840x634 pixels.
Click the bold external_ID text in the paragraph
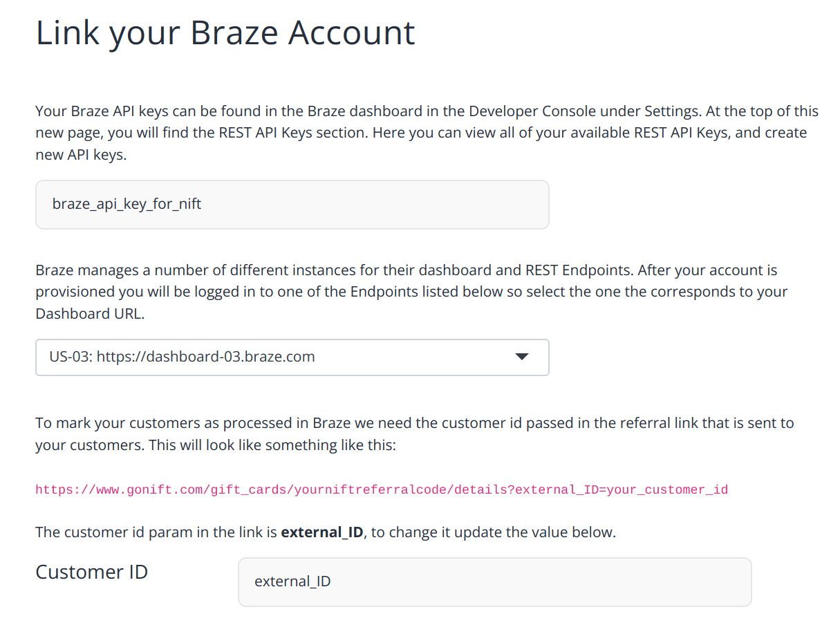point(321,532)
